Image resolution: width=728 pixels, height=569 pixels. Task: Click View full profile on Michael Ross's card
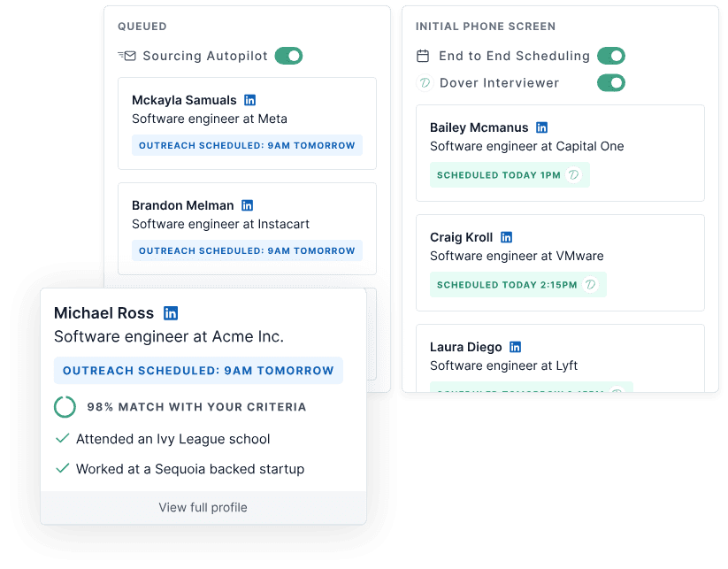coord(202,507)
